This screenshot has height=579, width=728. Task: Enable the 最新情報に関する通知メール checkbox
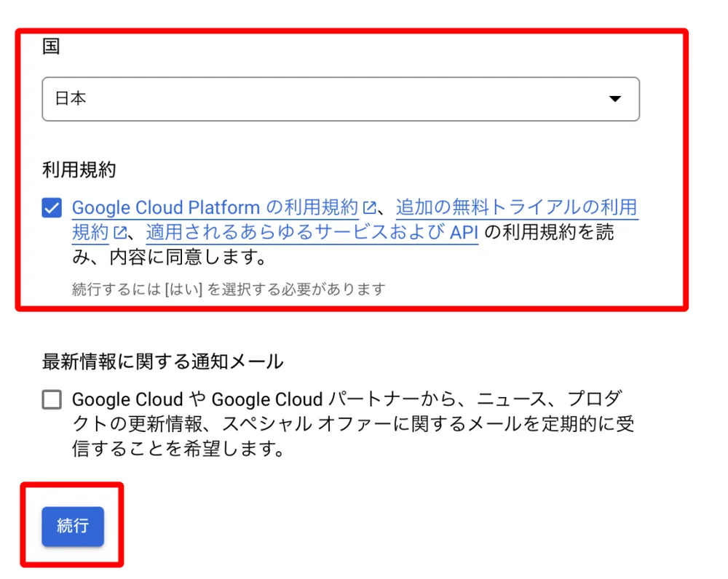pos(52,399)
